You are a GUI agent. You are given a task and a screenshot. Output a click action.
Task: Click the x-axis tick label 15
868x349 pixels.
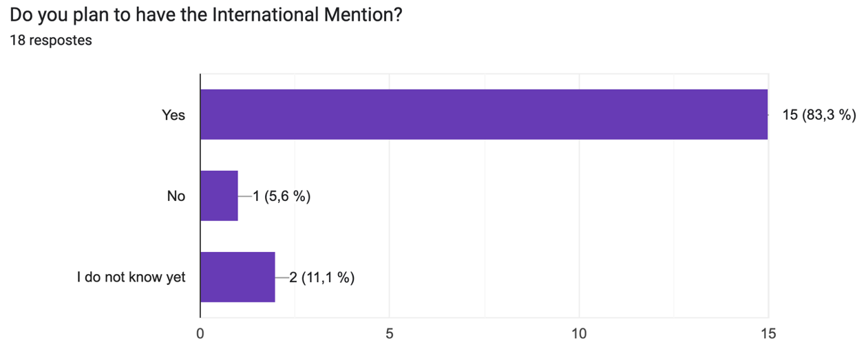tap(768, 334)
